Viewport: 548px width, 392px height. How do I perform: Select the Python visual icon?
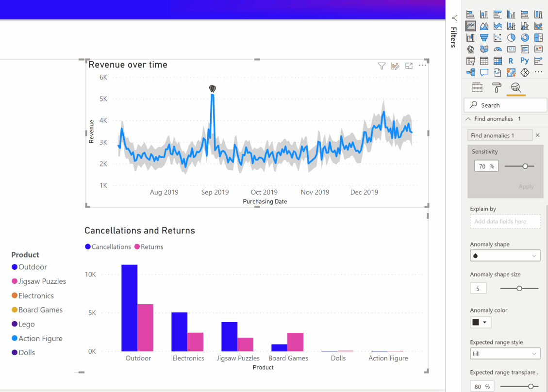(x=525, y=60)
